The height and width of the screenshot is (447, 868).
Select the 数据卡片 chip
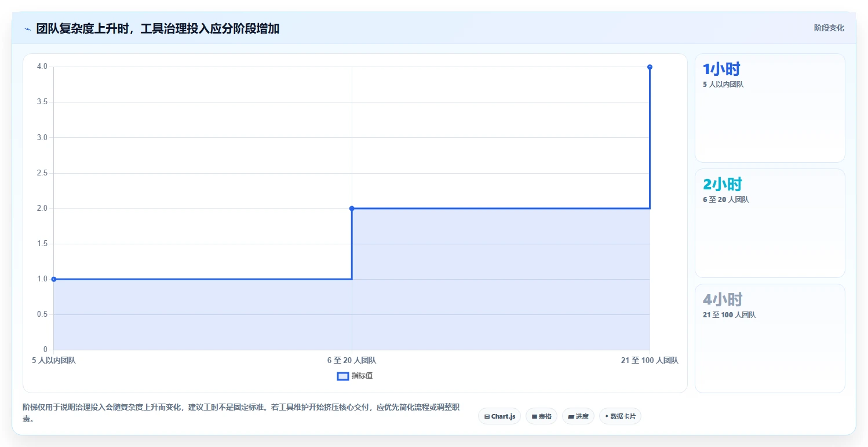[620, 416]
